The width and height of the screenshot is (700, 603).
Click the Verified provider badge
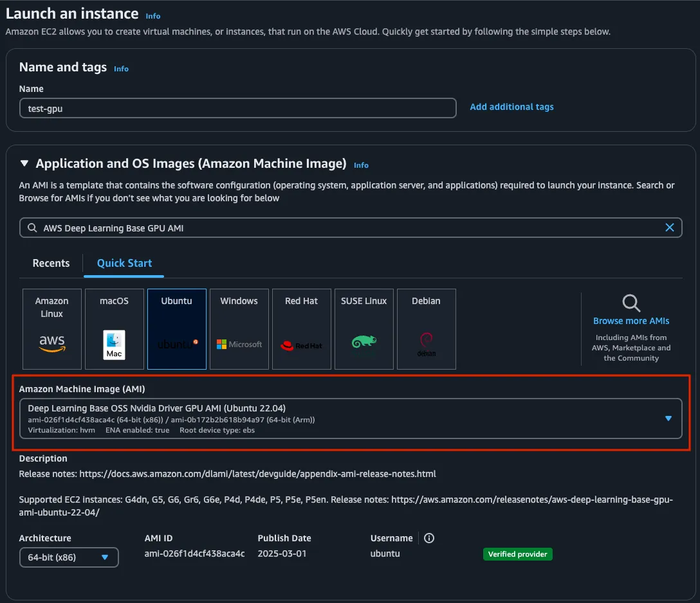pos(517,553)
